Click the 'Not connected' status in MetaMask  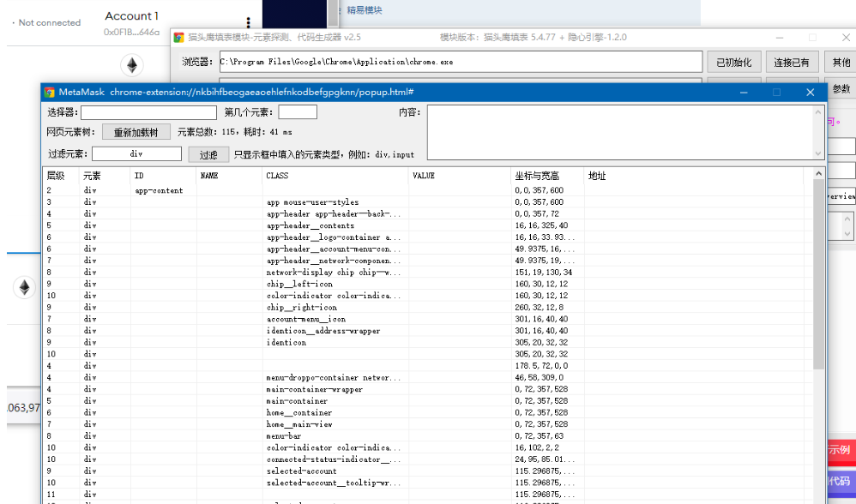49,22
